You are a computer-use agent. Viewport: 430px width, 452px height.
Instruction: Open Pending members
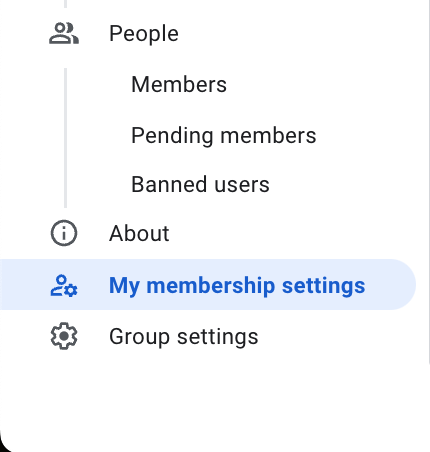pyautogui.click(x=224, y=136)
